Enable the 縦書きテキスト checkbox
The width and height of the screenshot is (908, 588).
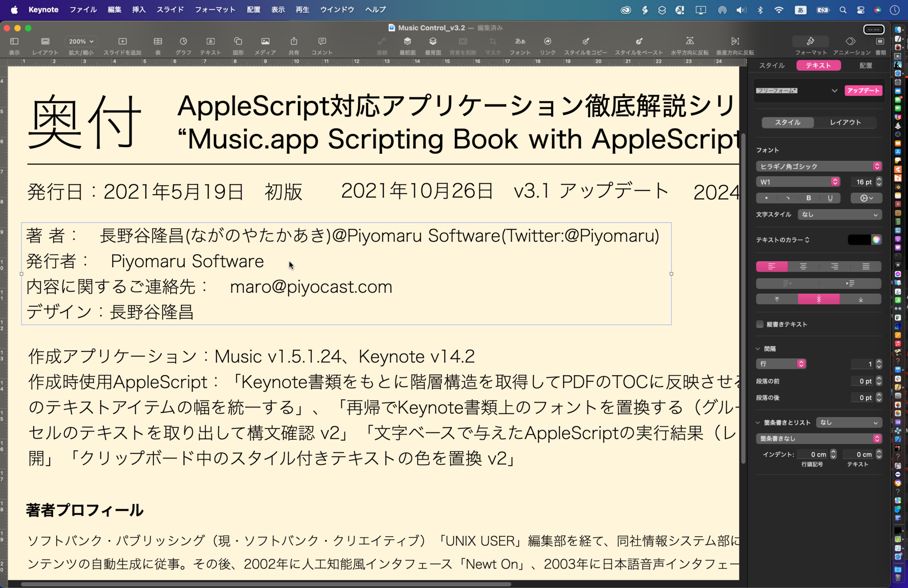coord(759,324)
